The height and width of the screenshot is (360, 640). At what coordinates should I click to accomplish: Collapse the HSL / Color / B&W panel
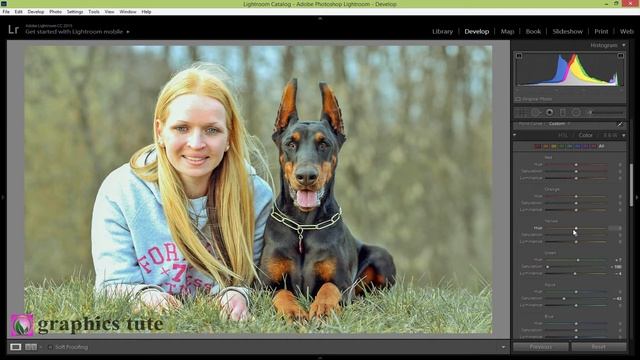[624, 135]
